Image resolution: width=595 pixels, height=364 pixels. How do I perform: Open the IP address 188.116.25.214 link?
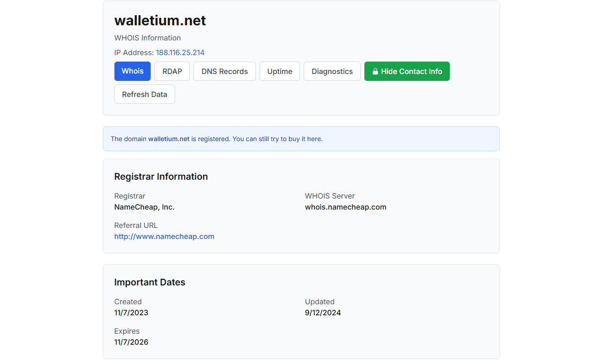(180, 53)
